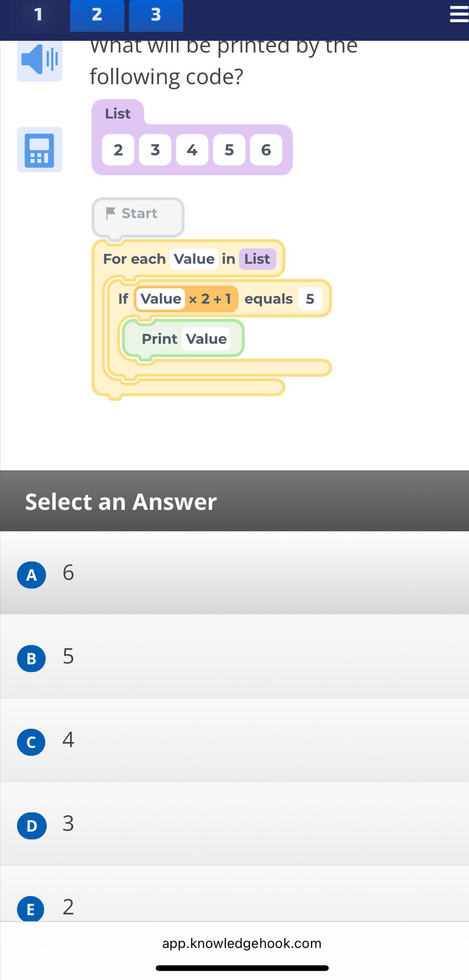Choose answer E circle
The height and width of the screenshot is (980, 469).
(32, 908)
